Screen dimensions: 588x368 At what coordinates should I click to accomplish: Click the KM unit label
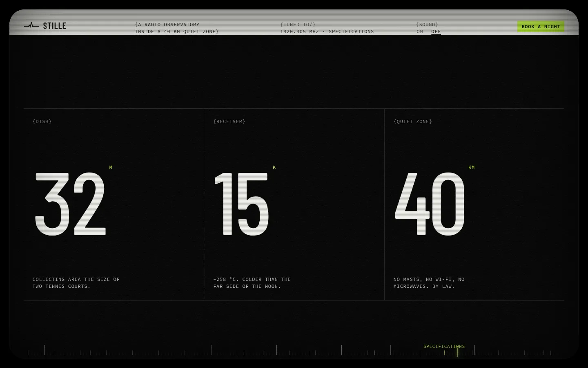pos(472,167)
